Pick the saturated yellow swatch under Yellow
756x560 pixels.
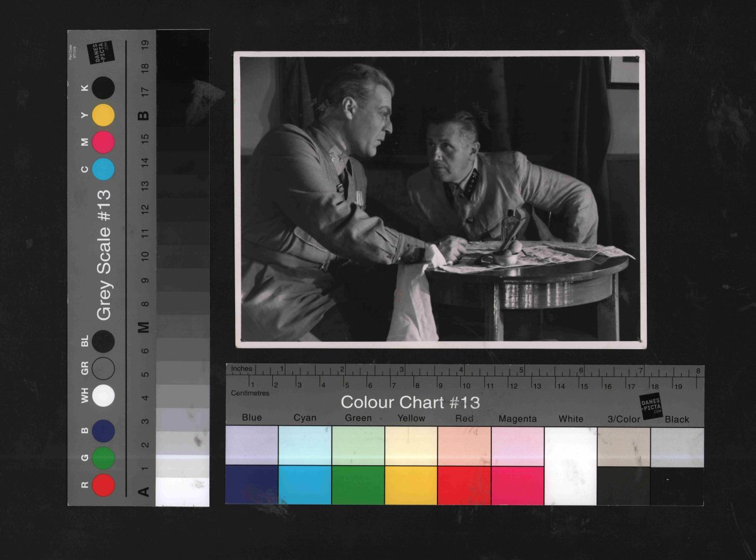coord(411,485)
